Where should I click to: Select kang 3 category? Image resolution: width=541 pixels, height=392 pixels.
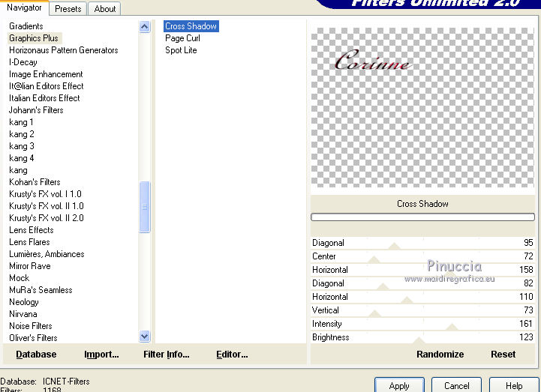22,146
